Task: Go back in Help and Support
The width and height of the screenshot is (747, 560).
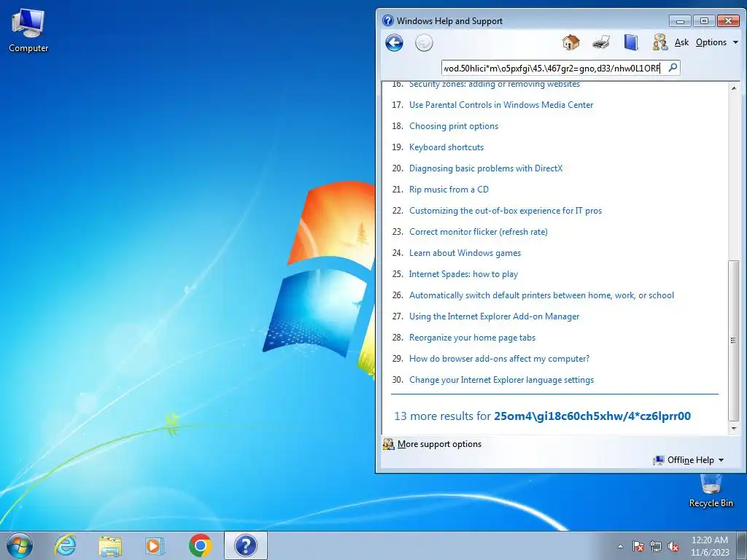Action: (394, 43)
